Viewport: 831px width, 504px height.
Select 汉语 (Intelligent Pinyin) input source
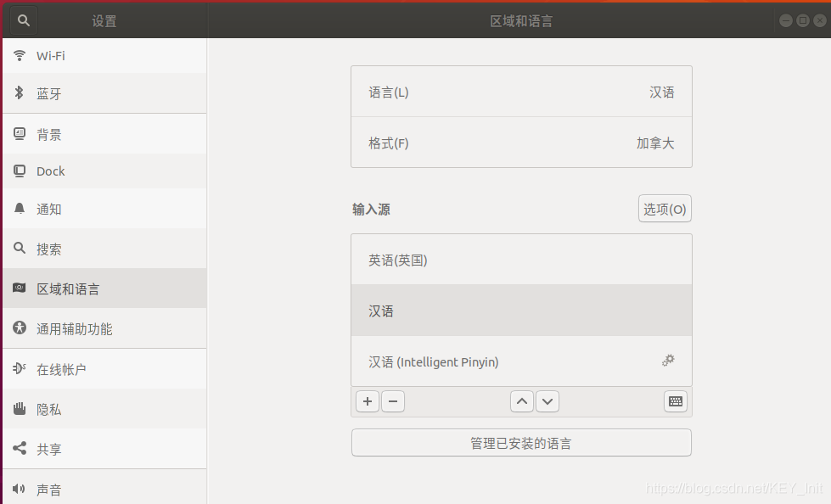click(521, 361)
